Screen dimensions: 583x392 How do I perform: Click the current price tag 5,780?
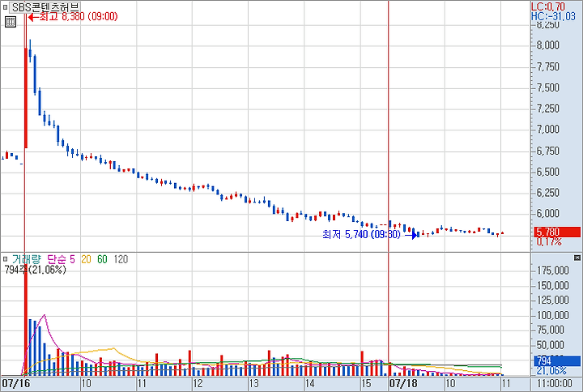557,232
